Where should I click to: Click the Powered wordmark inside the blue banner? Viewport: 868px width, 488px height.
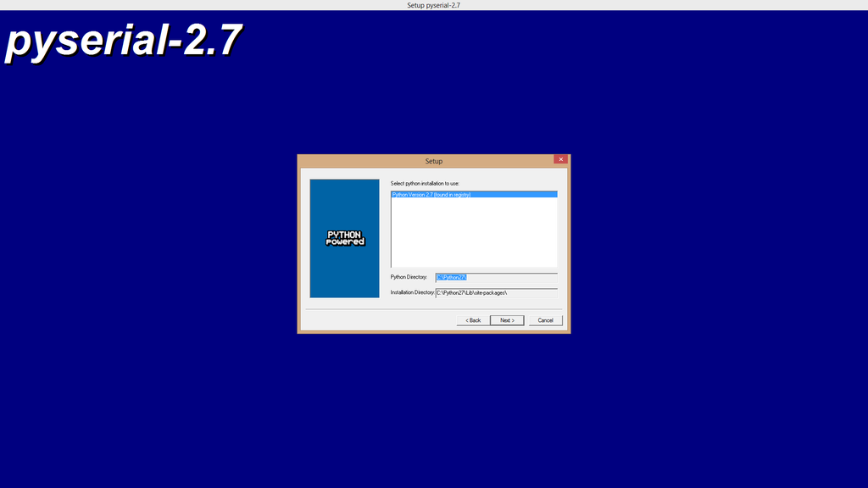[344, 241]
